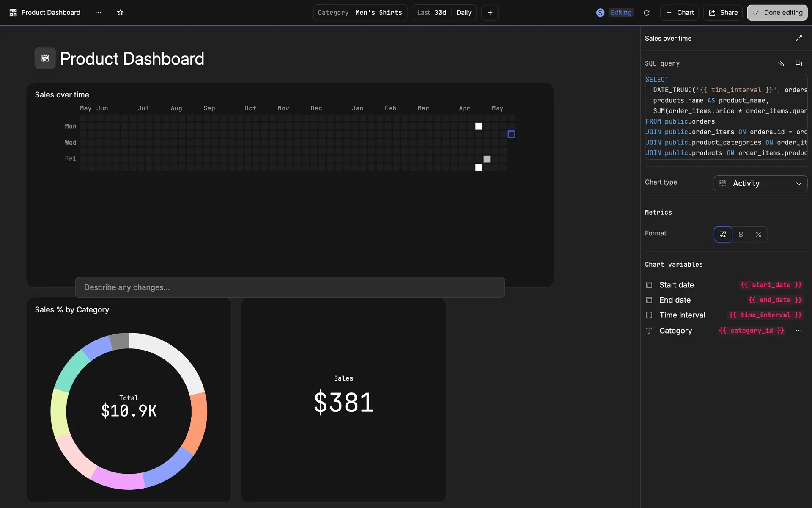Select the Start date chart variable

coord(676,285)
